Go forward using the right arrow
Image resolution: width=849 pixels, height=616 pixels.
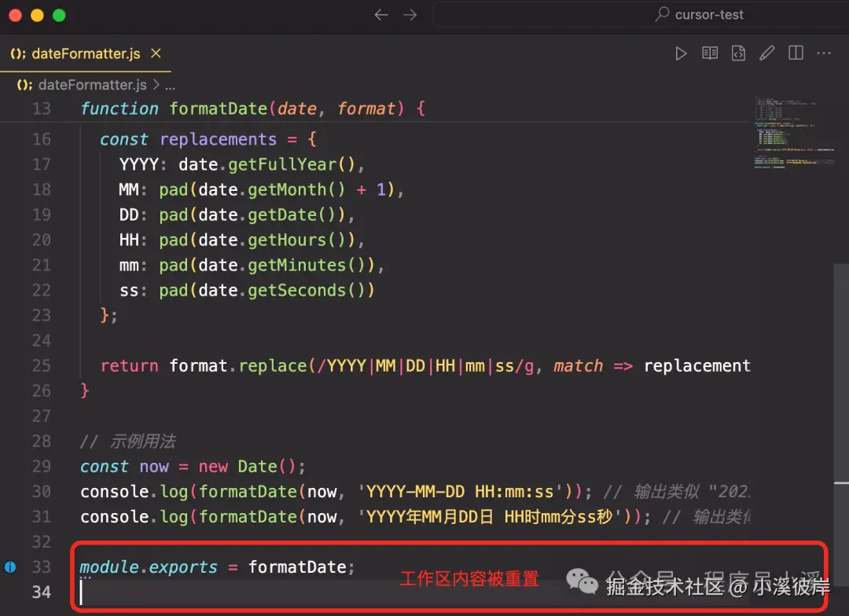click(410, 15)
